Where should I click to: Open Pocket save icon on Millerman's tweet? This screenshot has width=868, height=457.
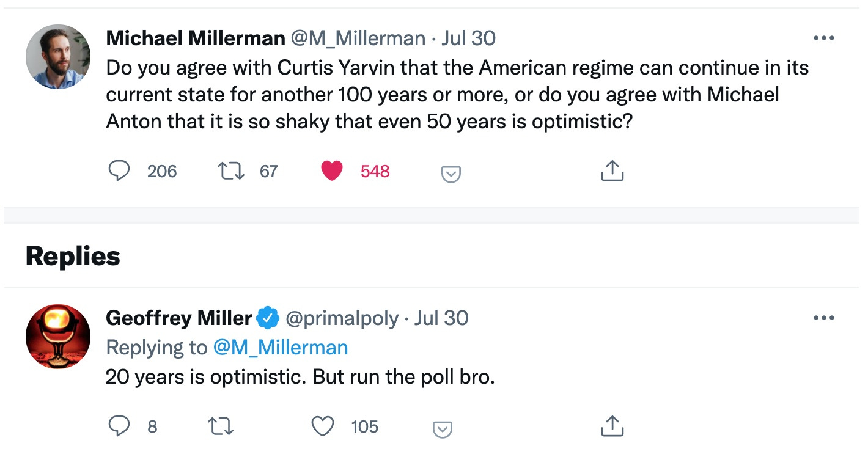[451, 175]
